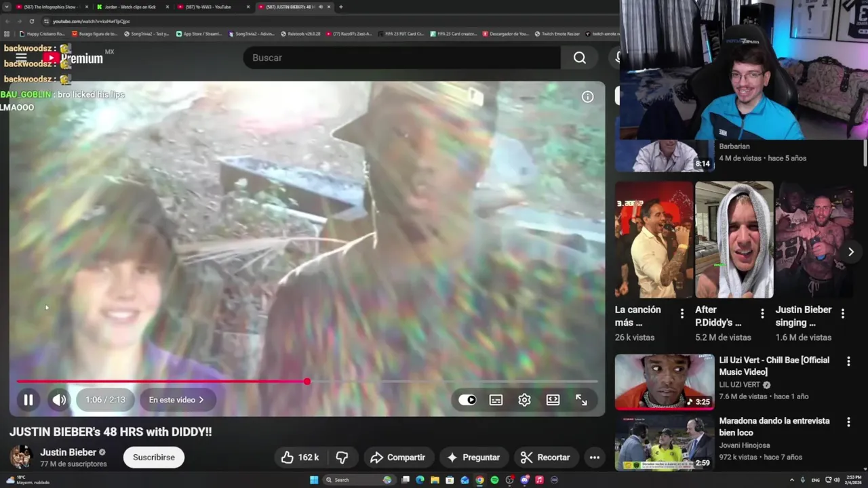Open the Barbarian video thumbnail

(665, 156)
